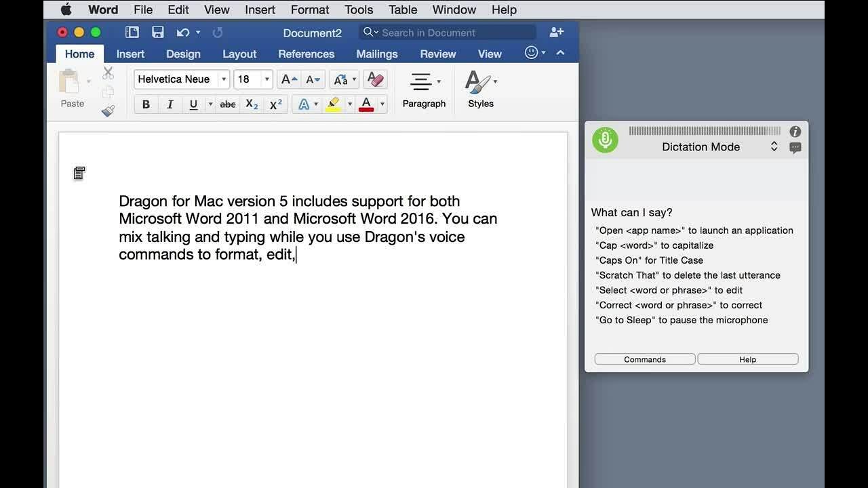Expand the Styles dropdown arrow
The width and height of the screenshot is (868, 488).
pos(495,81)
